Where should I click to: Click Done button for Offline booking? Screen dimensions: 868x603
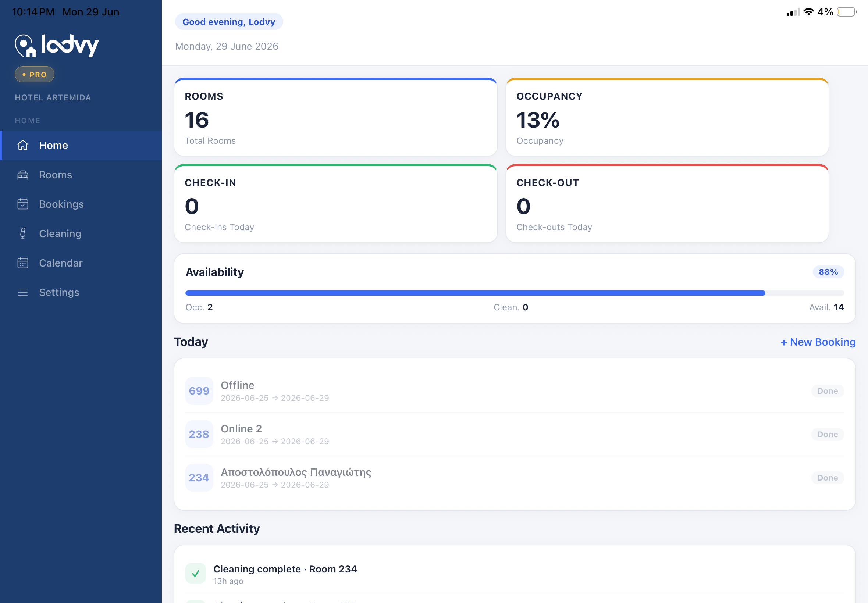point(828,391)
